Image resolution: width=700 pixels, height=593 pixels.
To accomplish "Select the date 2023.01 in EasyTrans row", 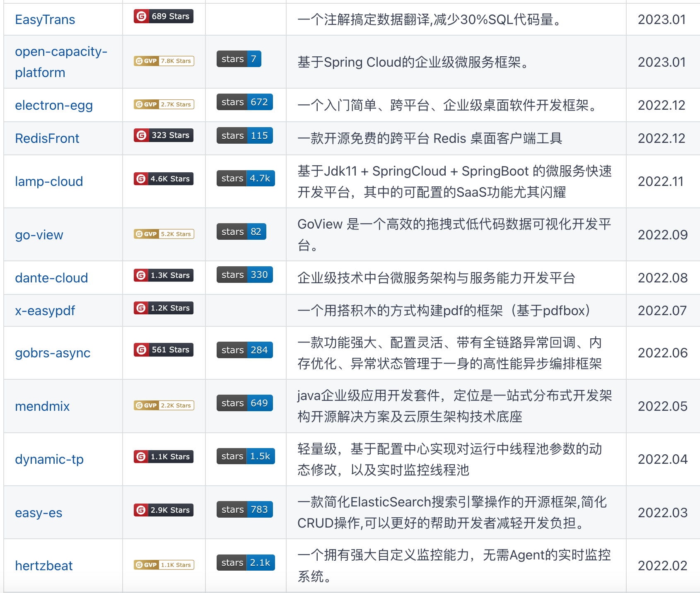I will pyautogui.click(x=662, y=19).
